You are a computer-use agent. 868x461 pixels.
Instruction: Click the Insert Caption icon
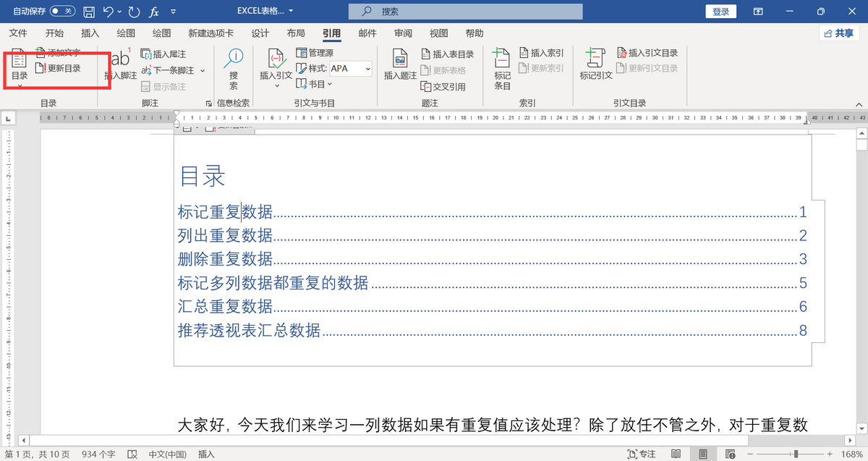click(400, 64)
